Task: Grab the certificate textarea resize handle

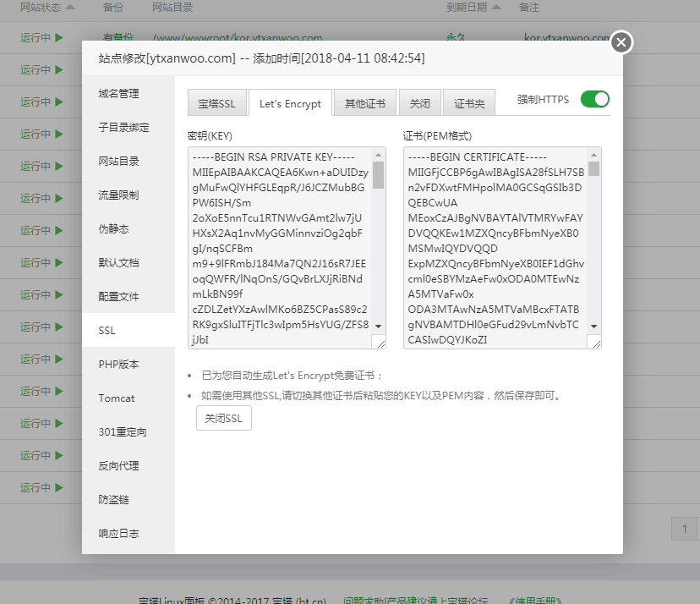Action: click(x=595, y=342)
